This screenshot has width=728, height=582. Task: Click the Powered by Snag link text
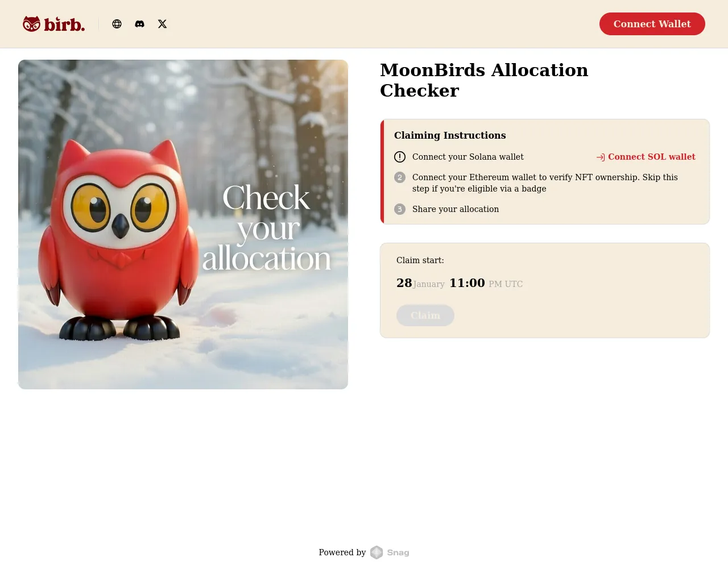364,552
